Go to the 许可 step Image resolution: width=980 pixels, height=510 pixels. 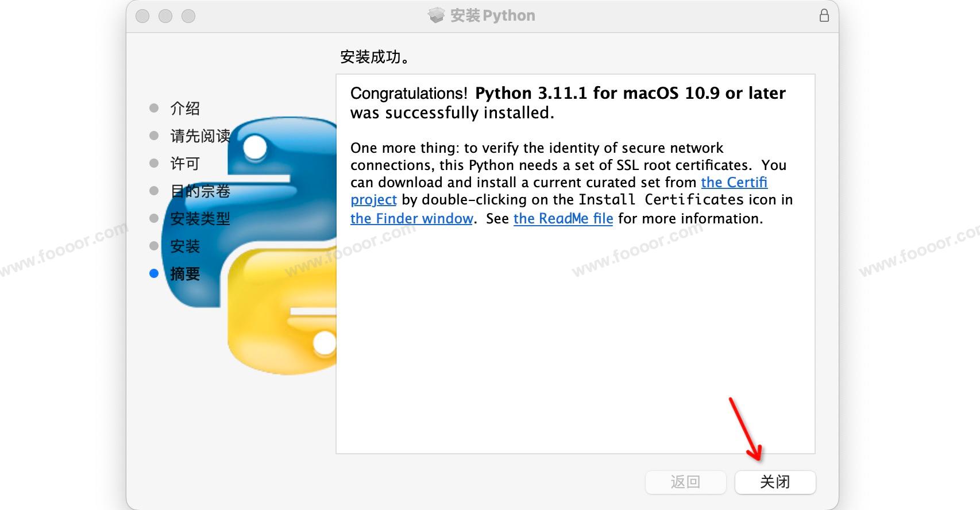click(185, 164)
